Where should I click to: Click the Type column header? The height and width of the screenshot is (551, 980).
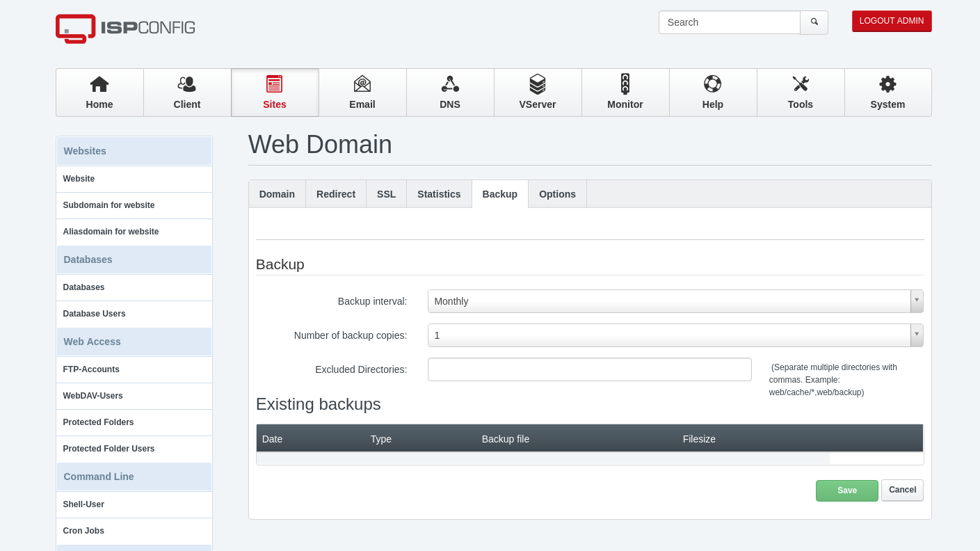click(381, 439)
